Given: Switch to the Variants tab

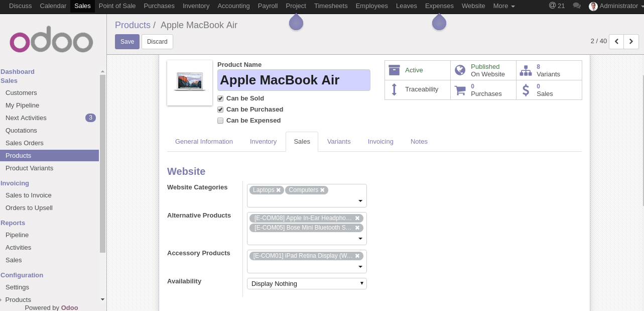Looking at the screenshot, I should [339, 142].
